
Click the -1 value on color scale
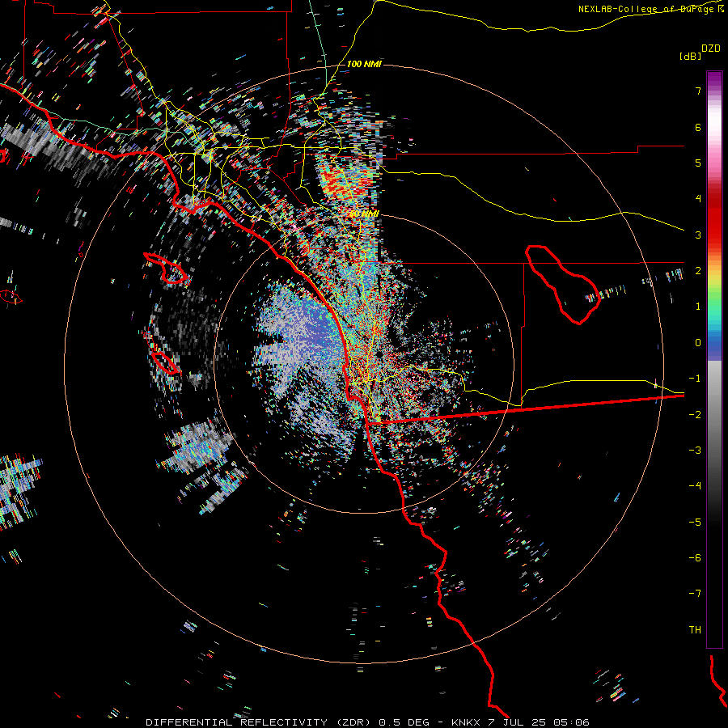[x=695, y=379]
